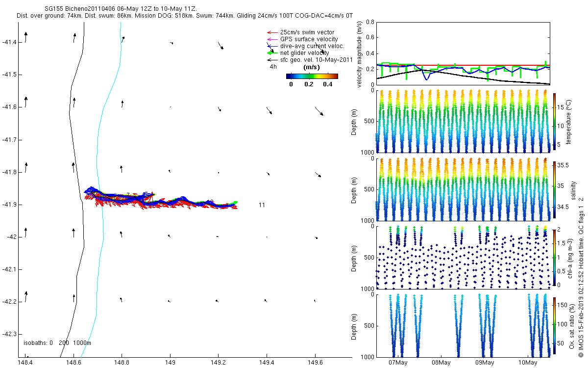This screenshot has width=588, height=368.
Task: Click the '35.5' tick on the salinity colorbar
Action: point(563,166)
